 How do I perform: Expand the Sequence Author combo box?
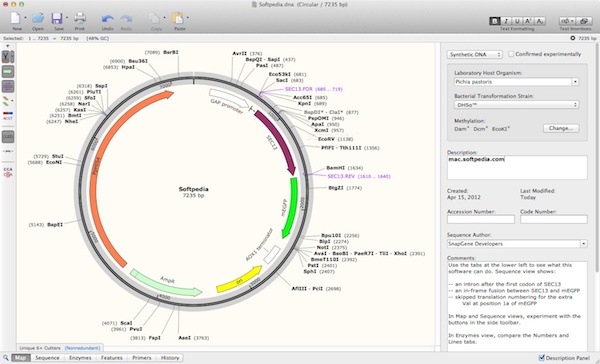[584, 244]
